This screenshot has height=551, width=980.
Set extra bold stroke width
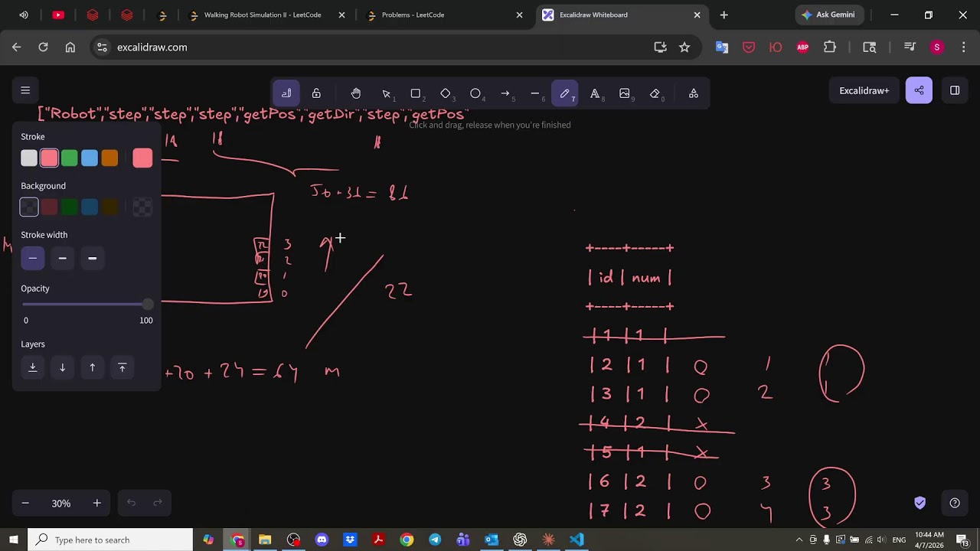(93, 258)
